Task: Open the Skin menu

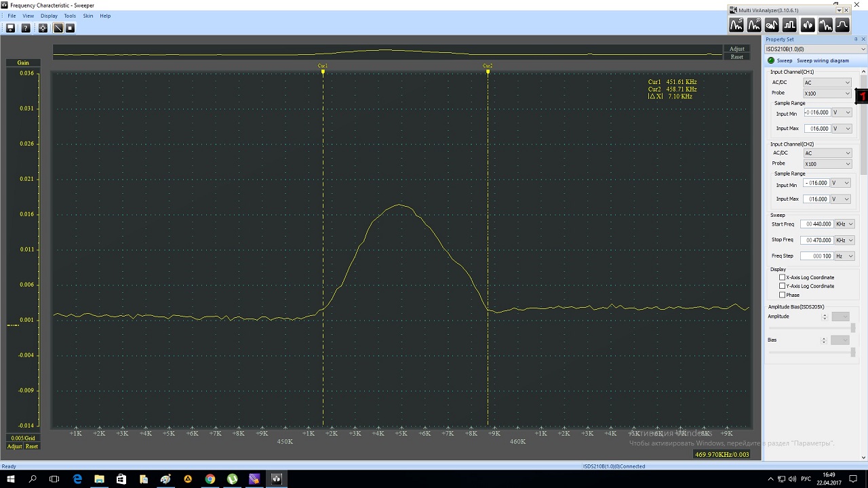Action: point(88,16)
